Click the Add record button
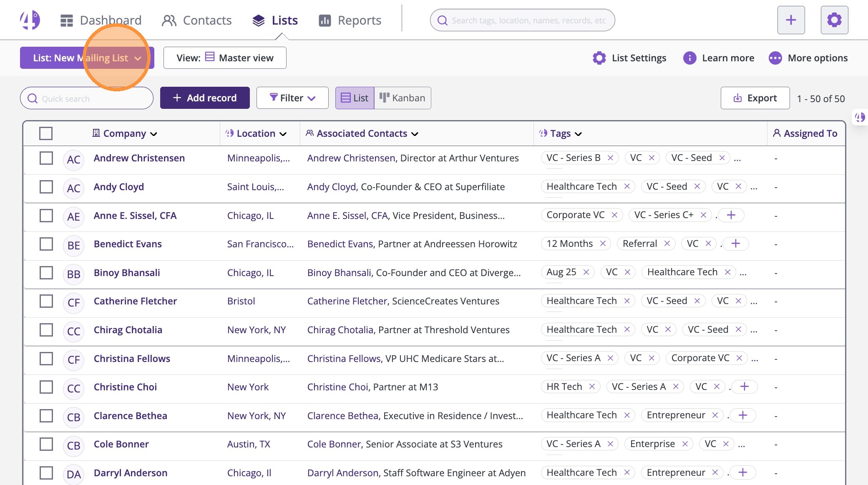 [205, 98]
